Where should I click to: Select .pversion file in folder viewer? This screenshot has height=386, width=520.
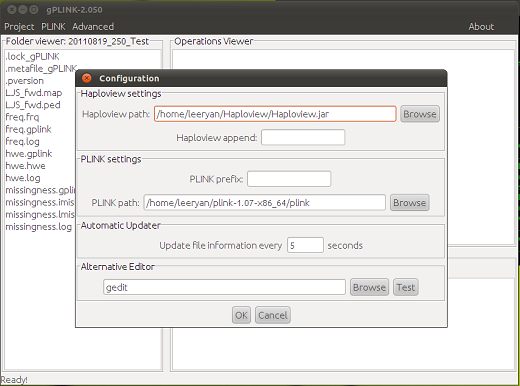[x=25, y=81]
